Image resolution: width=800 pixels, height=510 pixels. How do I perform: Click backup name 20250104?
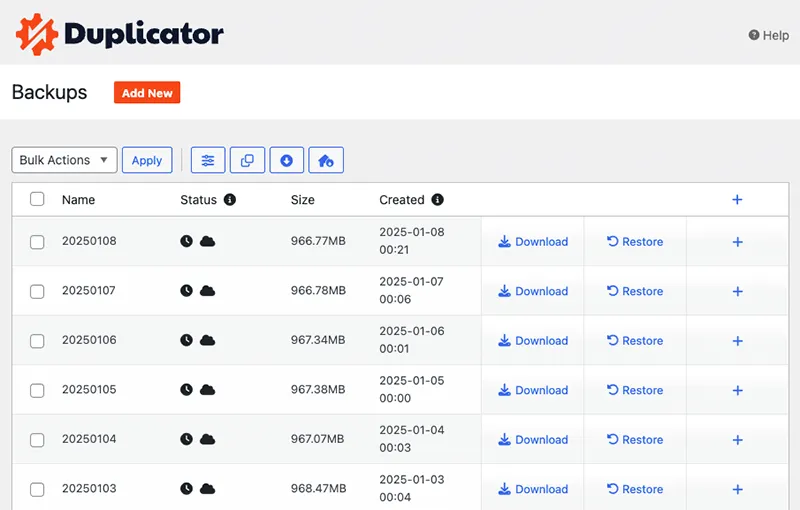coord(89,439)
